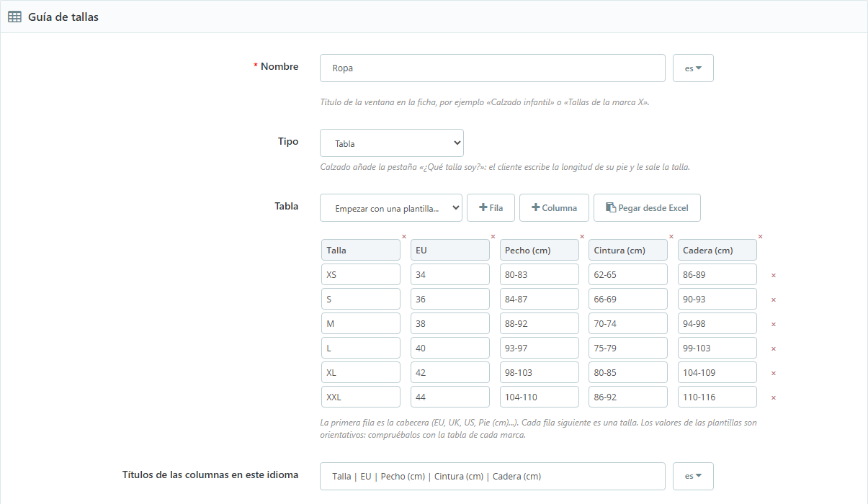Remove the XS row with its x

[x=774, y=275]
